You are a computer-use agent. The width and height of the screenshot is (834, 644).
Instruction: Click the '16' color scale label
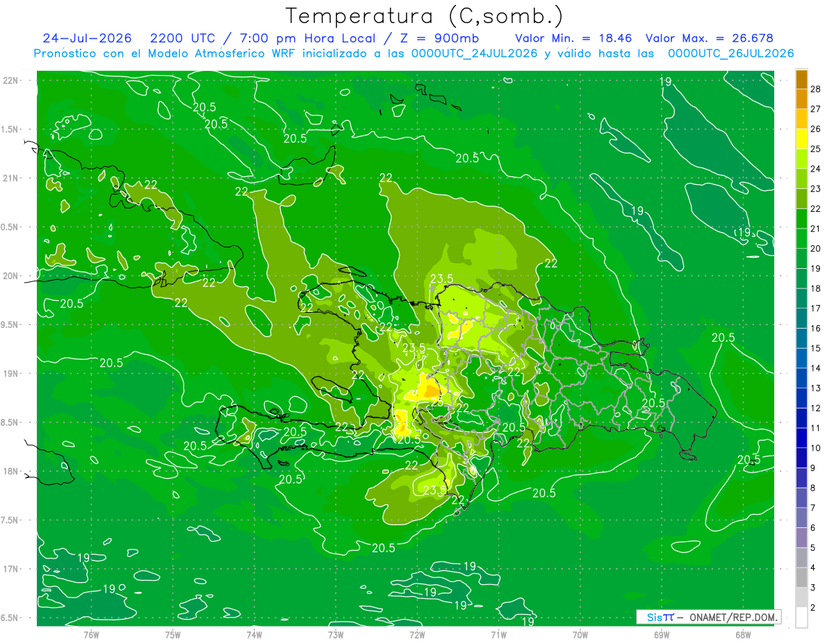[816, 329]
